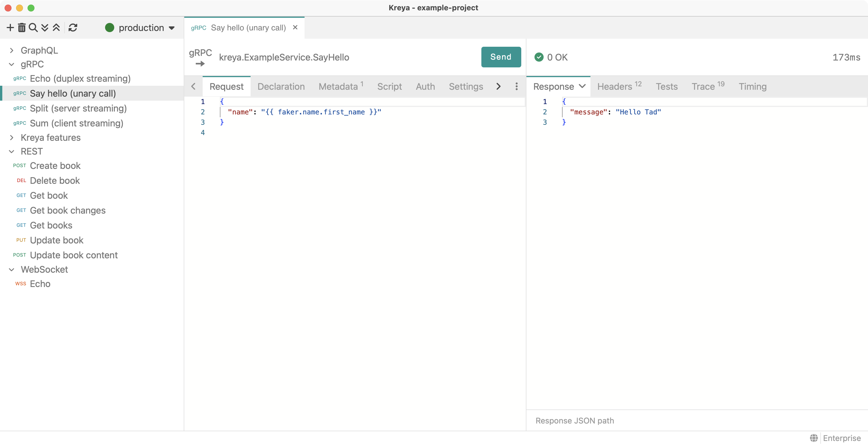
Task: Open the three-dot request options menu
Action: (516, 87)
